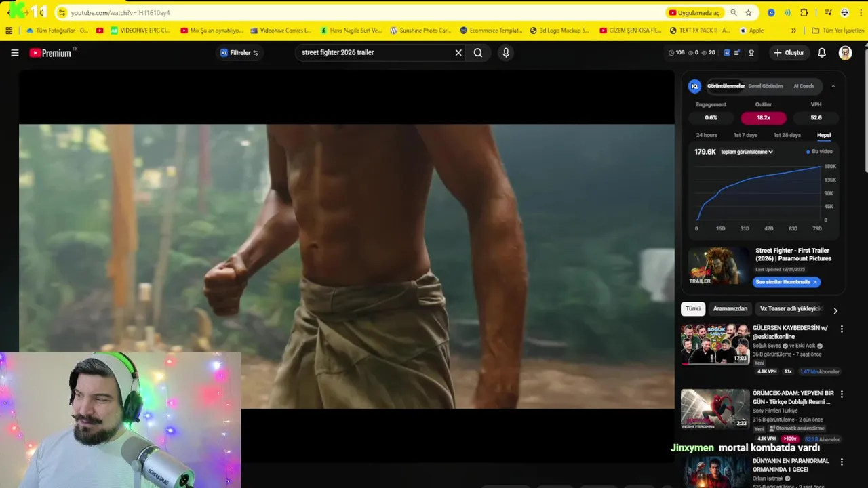Viewport: 868px width, 488px height.
Task: Click the zoom magnifier in the address bar
Action: click(x=734, y=12)
